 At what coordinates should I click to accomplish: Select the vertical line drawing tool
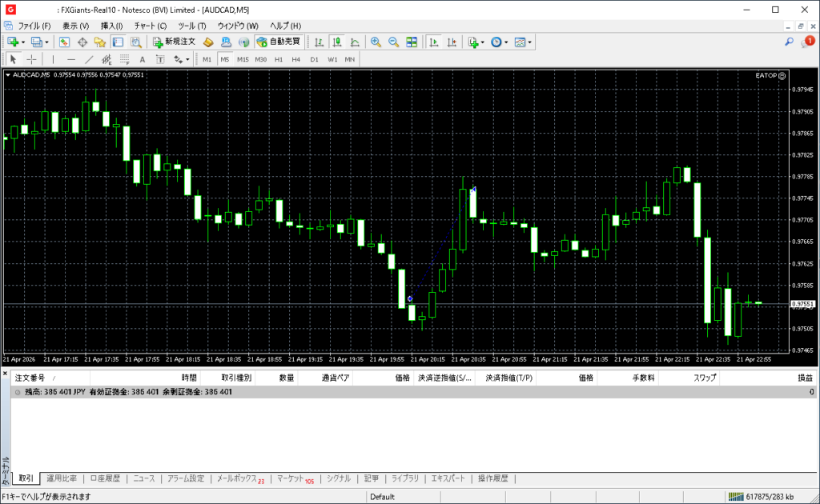54,59
